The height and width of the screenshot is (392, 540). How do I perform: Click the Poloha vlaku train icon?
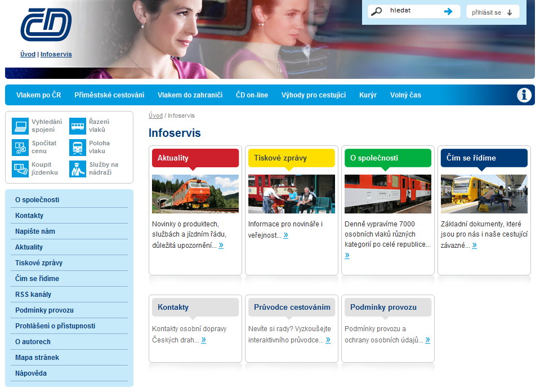[x=78, y=148]
